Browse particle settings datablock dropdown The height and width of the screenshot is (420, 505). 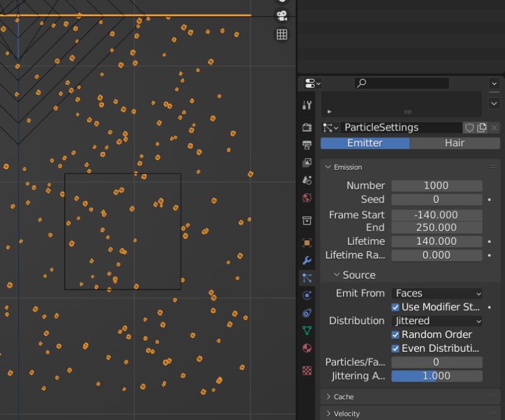tap(330, 128)
